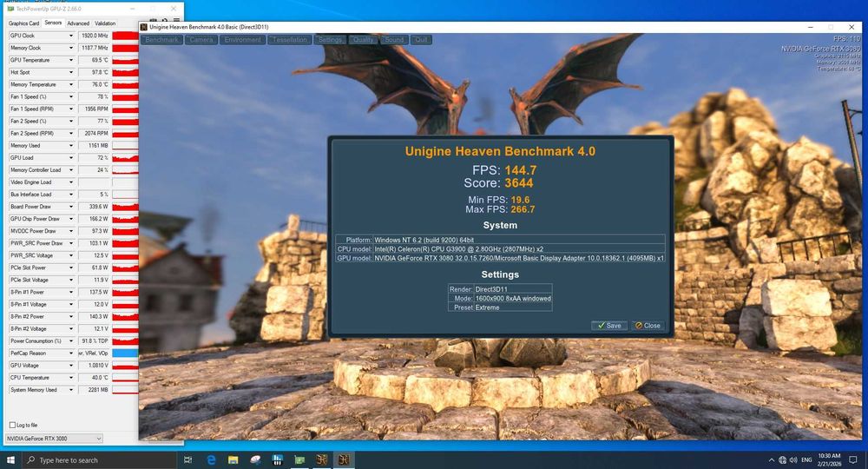Click the Min FPS value 19.6
This screenshot has width=868, height=469.
coord(520,200)
